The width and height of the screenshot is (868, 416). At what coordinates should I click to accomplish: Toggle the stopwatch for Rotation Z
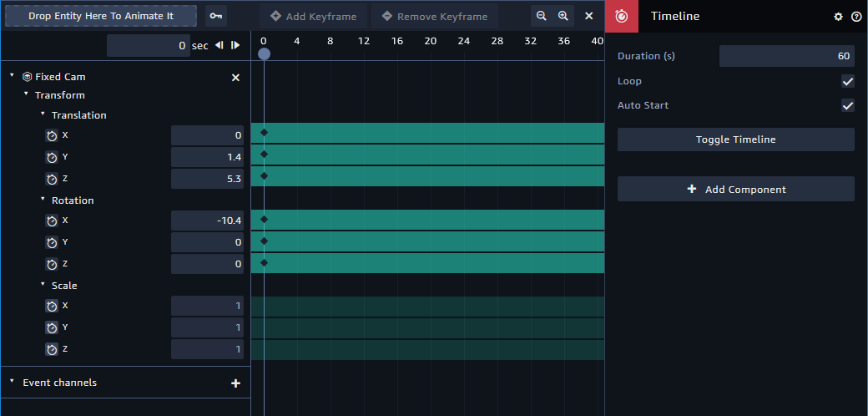click(52, 264)
